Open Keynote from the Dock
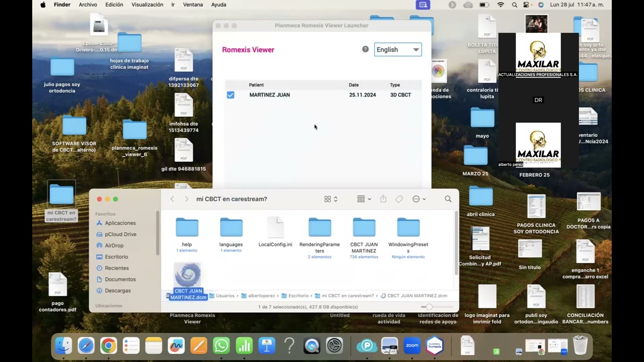This screenshot has height=362, width=644. click(267, 345)
